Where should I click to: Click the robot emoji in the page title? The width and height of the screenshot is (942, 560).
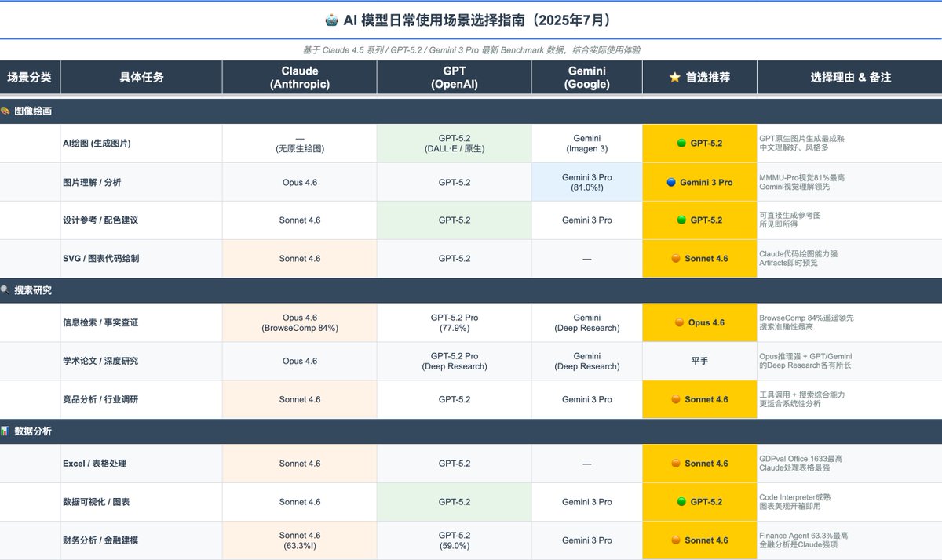(x=331, y=20)
